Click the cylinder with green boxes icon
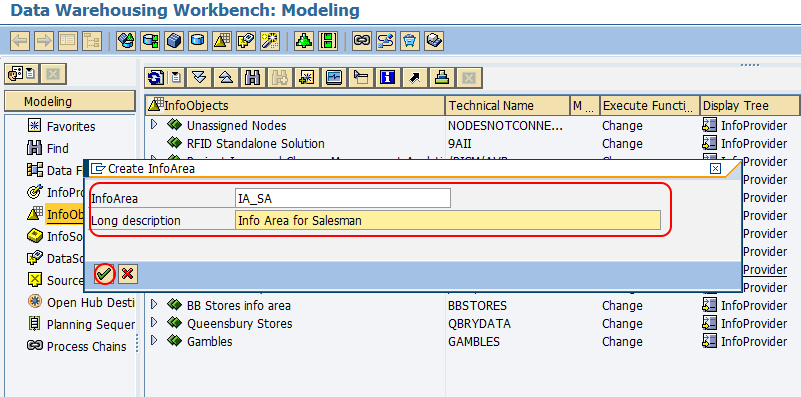 point(150,40)
